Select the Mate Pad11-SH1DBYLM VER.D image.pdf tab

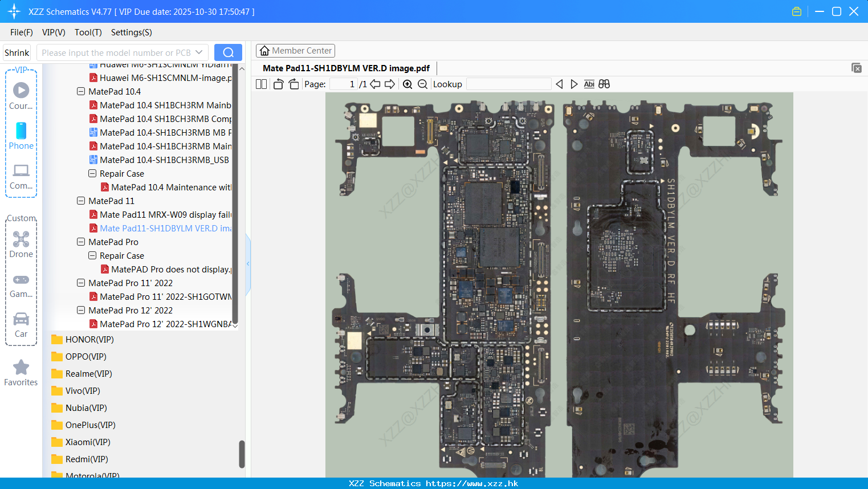coord(347,68)
